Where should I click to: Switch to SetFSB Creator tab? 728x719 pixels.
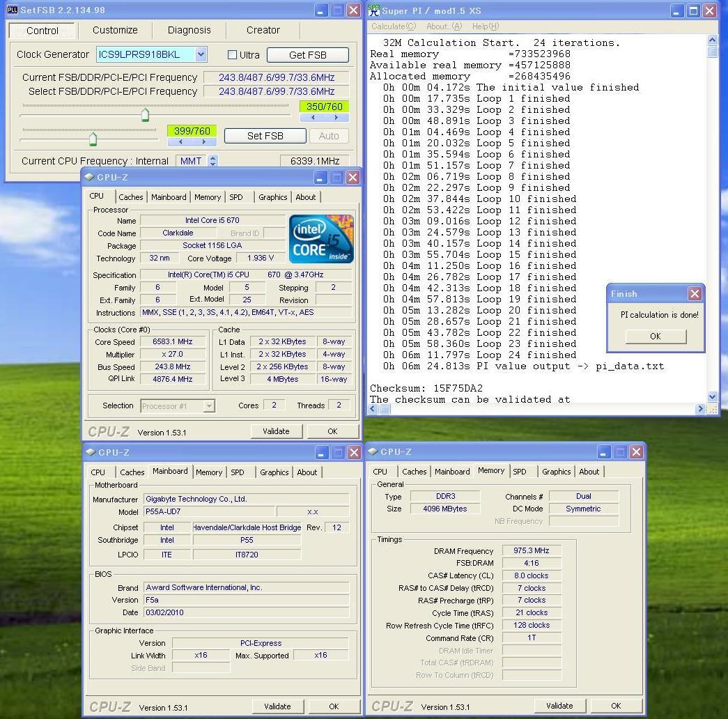(x=263, y=30)
